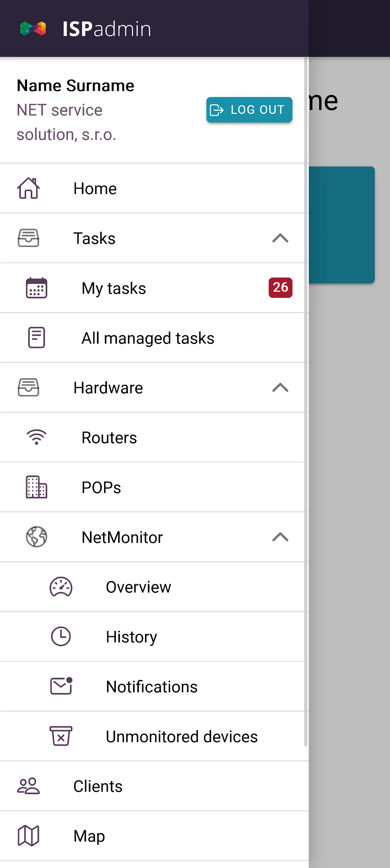
Task: Click the Log Out button text
Action: pyautogui.click(x=258, y=110)
